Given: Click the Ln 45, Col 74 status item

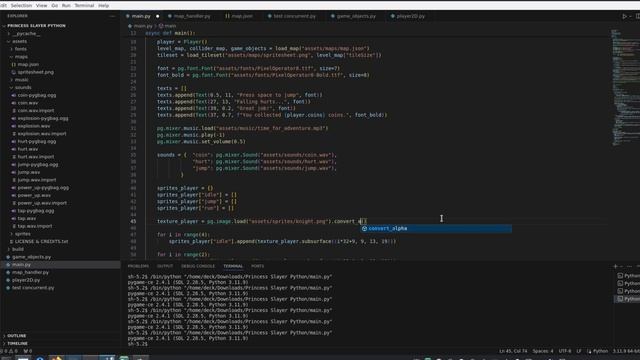Looking at the screenshot, I should tap(513, 351).
